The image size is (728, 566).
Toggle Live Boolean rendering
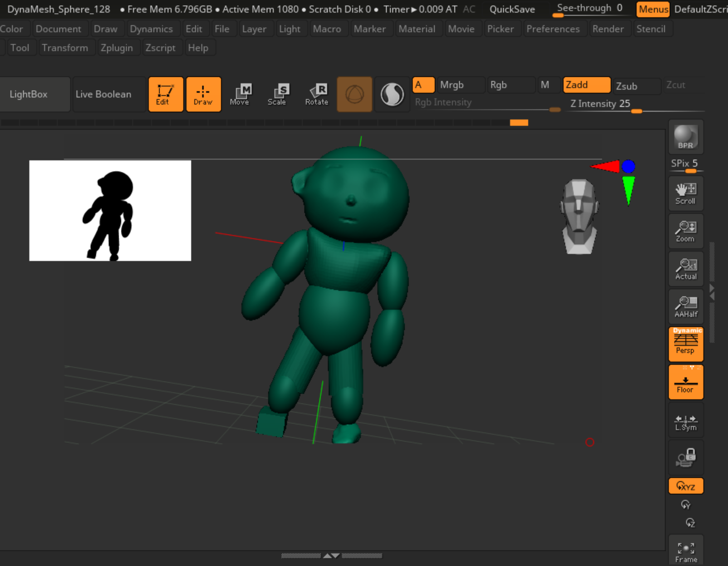click(109, 94)
